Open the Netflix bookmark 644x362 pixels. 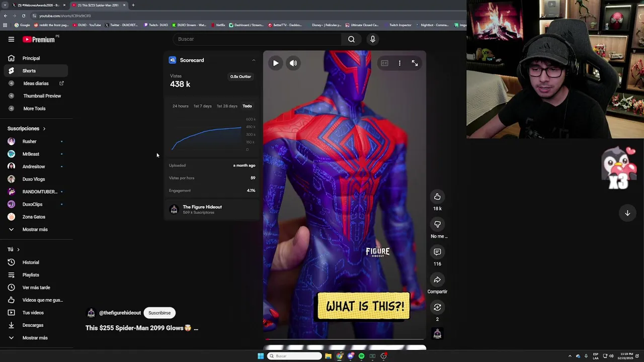pyautogui.click(x=218, y=25)
